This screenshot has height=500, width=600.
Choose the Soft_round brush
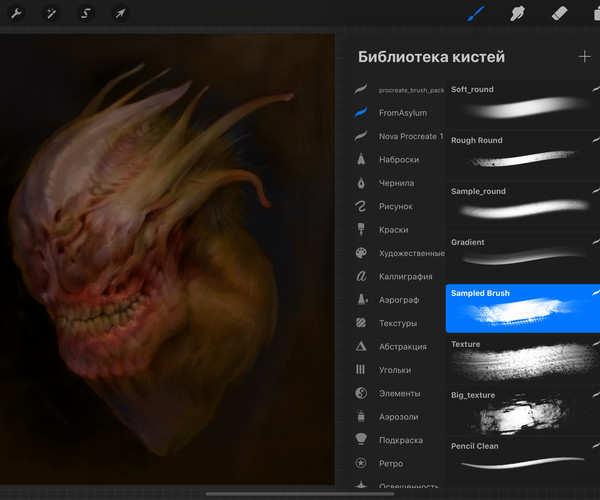tap(523, 104)
